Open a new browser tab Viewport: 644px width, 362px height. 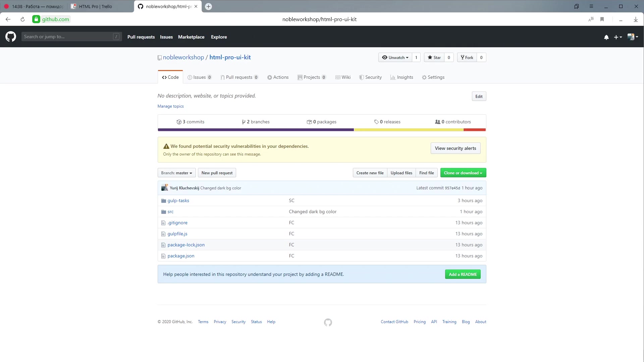coord(208,6)
